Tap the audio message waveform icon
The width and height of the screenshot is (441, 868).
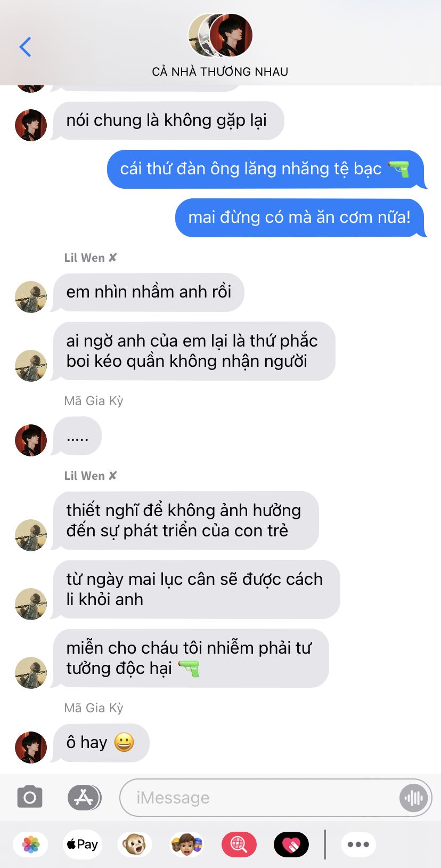coord(413,798)
